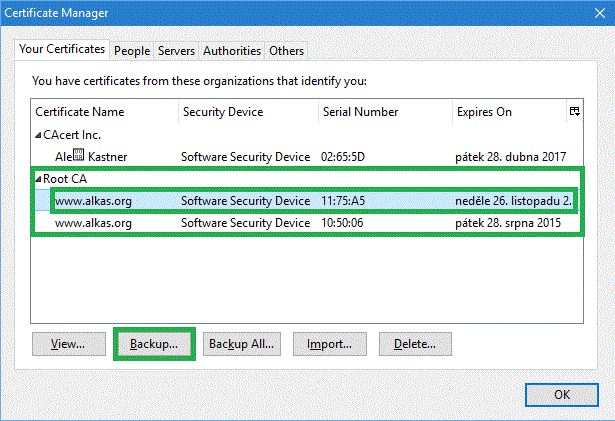Viewport: 615px width, 421px height.
Task: Switch to the Servers tab
Action: 176,50
